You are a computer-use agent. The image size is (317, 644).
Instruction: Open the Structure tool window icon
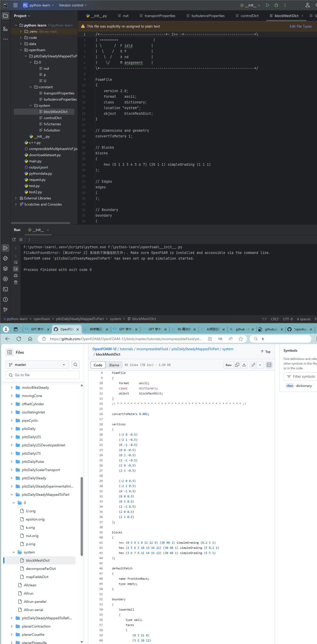coord(5,29)
